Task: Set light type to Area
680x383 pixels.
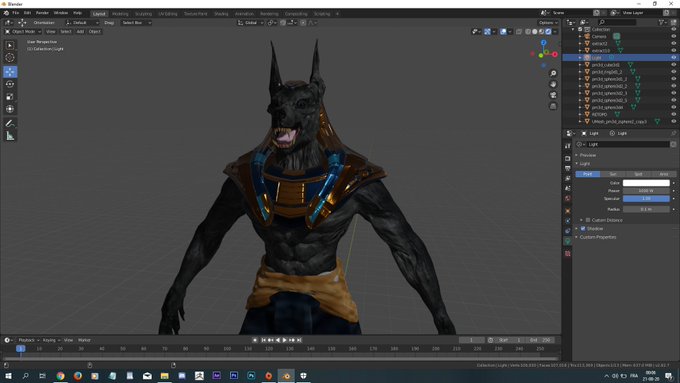Action: click(x=664, y=174)
